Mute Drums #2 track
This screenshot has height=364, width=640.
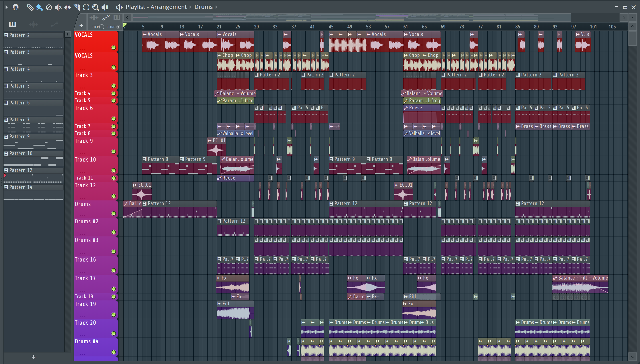coord(114,232)
